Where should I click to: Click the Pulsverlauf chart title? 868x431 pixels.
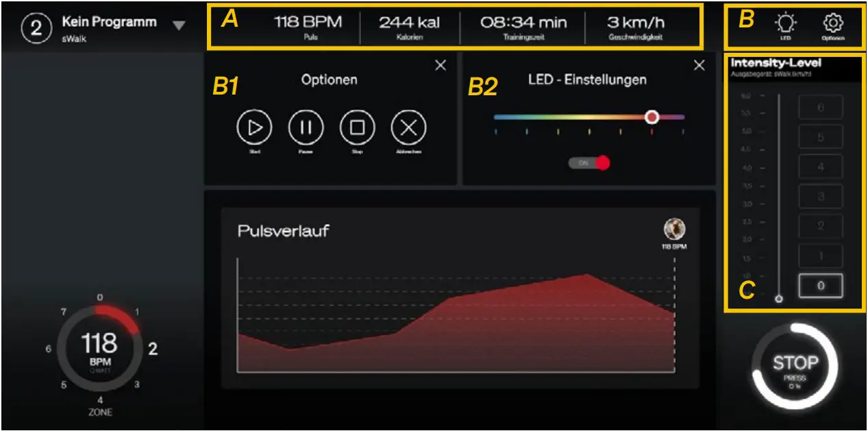pyautogui.click(x=283, y=230)
